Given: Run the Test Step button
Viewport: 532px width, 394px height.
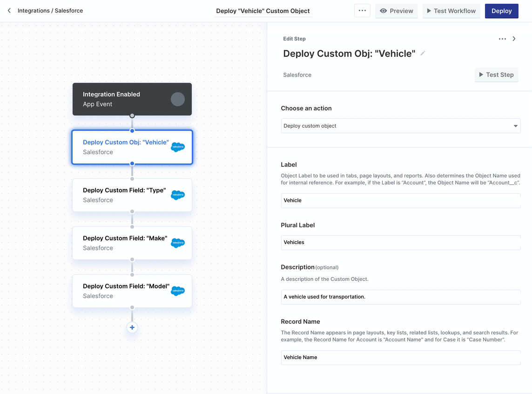Looking at the screenshot, I should click(496, 75).
